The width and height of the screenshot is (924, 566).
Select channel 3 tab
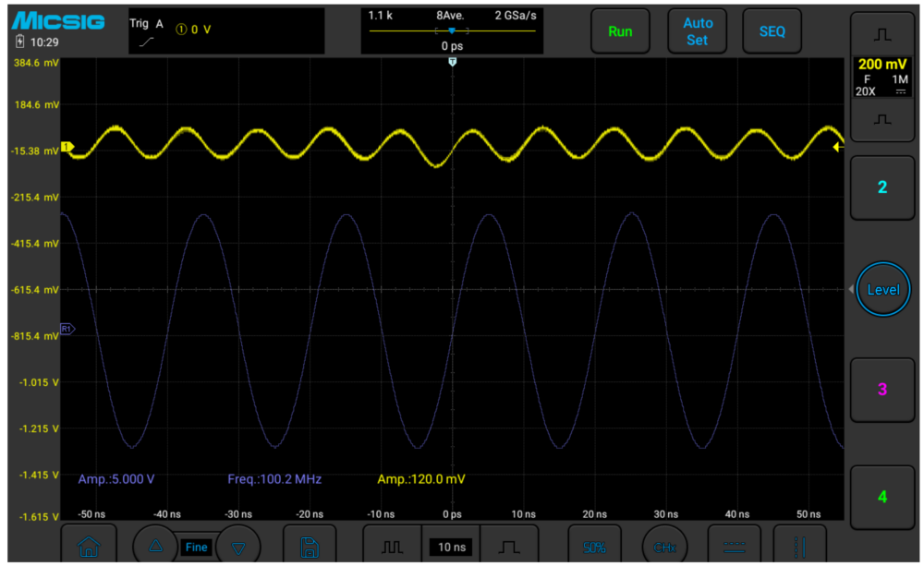(881, 389)
